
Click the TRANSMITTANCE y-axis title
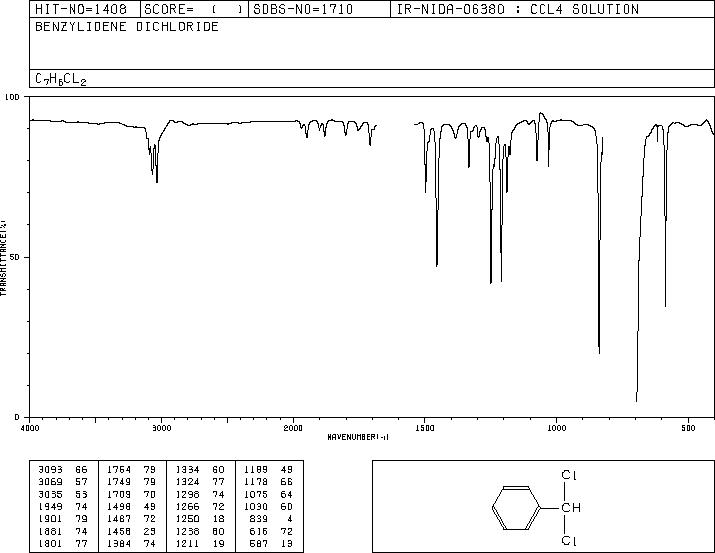3,258
